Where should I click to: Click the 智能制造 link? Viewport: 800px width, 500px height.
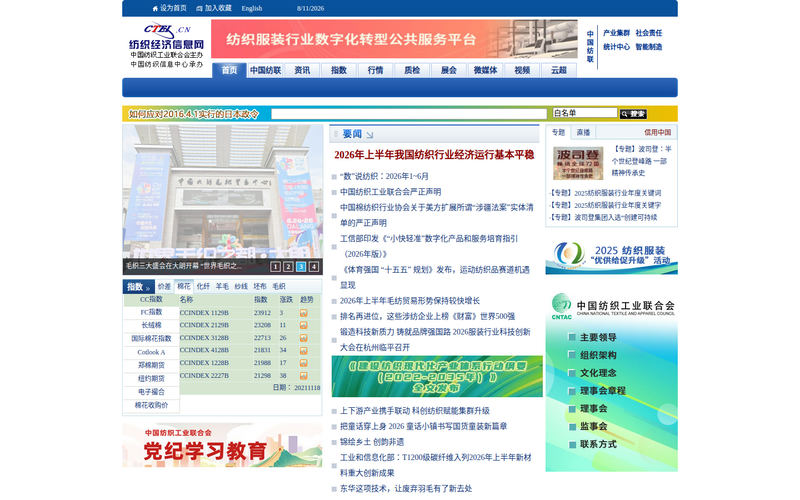click(649, 47)
